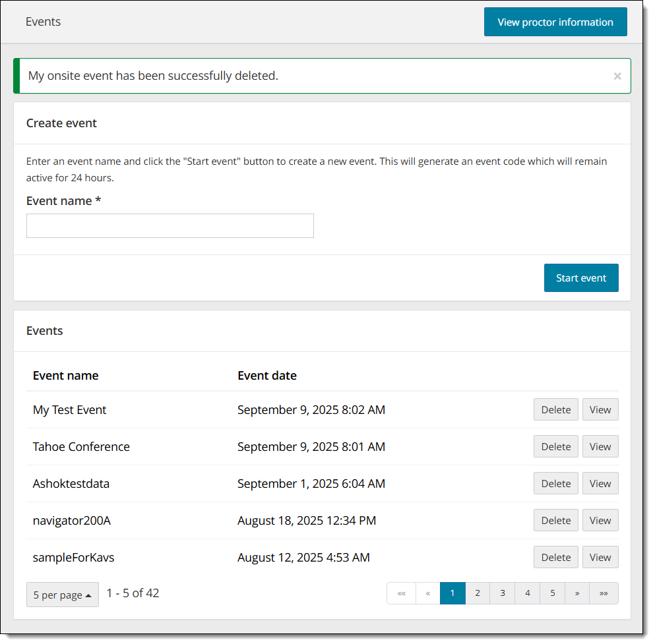653x644 pixels.
Task: Go to the last page using double-right arrows
Action: point(604,593)
